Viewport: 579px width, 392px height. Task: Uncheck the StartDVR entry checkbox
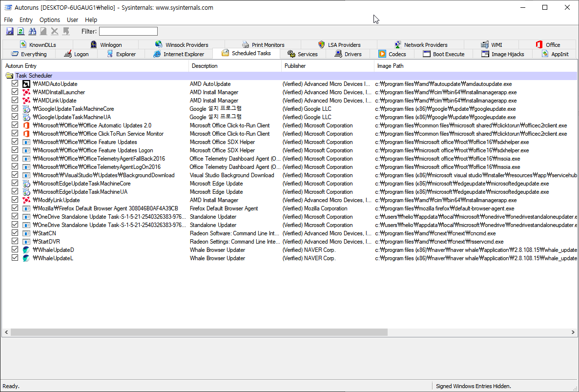[15, 241]
